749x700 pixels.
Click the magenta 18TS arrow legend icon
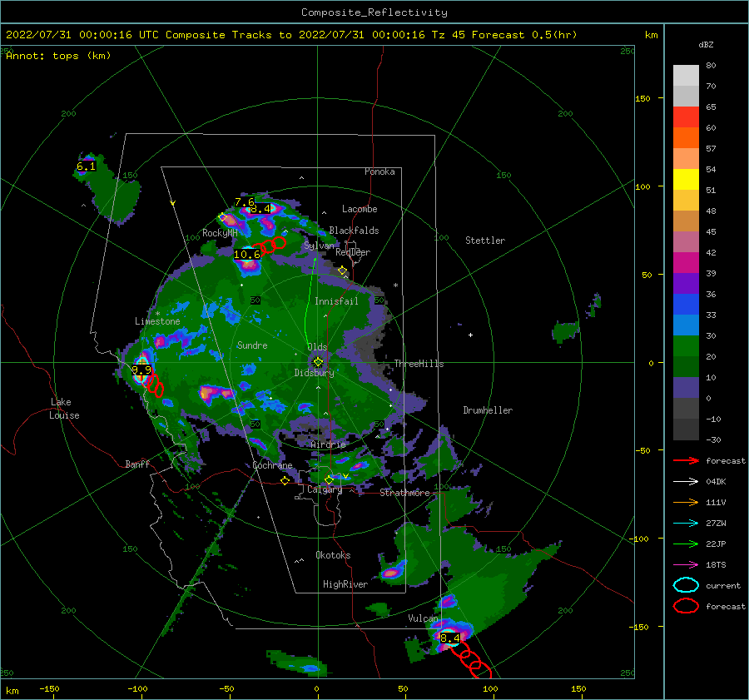[686, 565]
